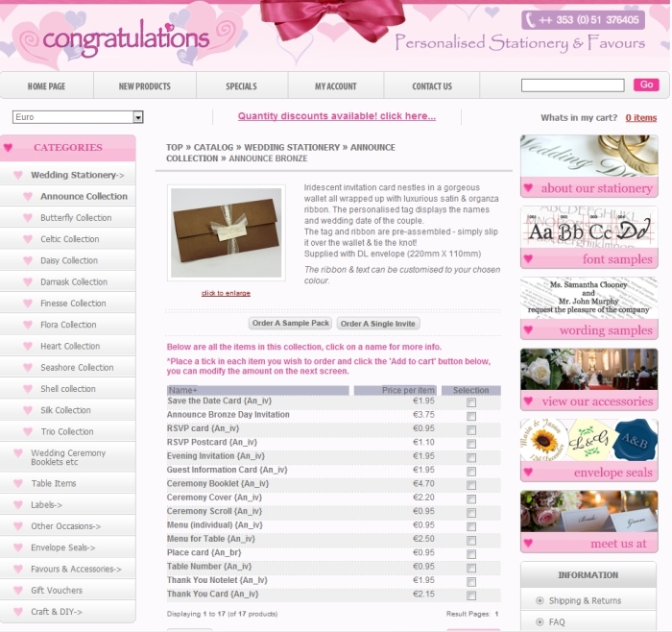
Task: Expand the Craft & DIY category
Action: coord(56,612)
